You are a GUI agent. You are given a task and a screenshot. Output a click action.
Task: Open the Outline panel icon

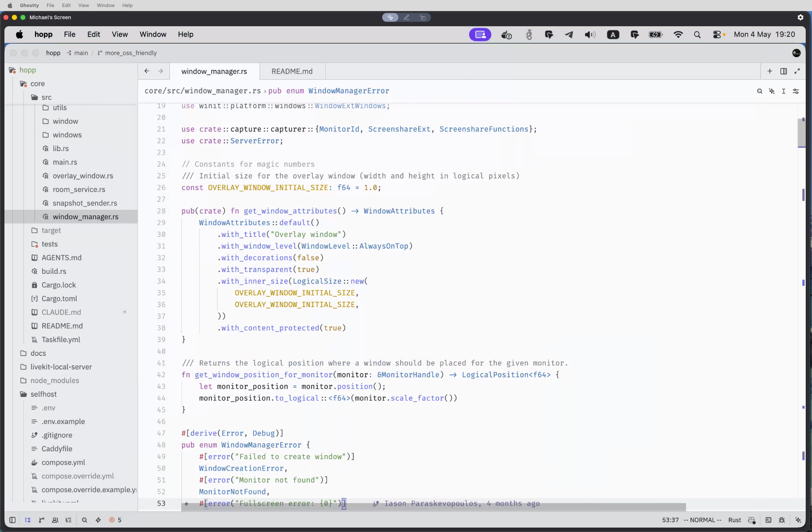69,520
